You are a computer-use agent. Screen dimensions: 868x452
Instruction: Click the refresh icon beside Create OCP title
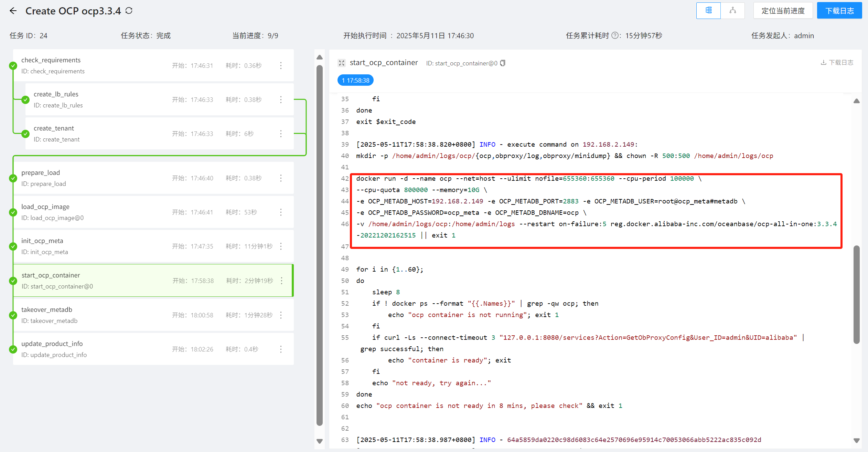click(129, 11)
